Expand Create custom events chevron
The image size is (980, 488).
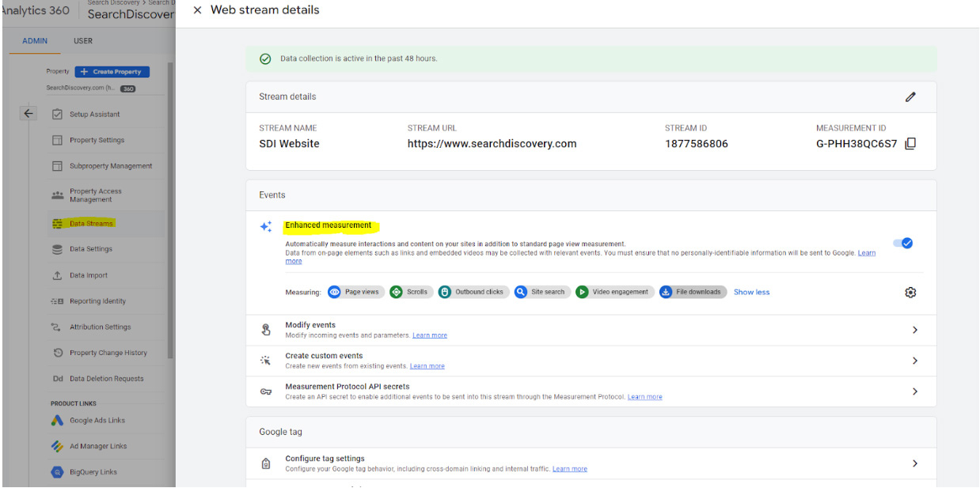pos(914,361)
